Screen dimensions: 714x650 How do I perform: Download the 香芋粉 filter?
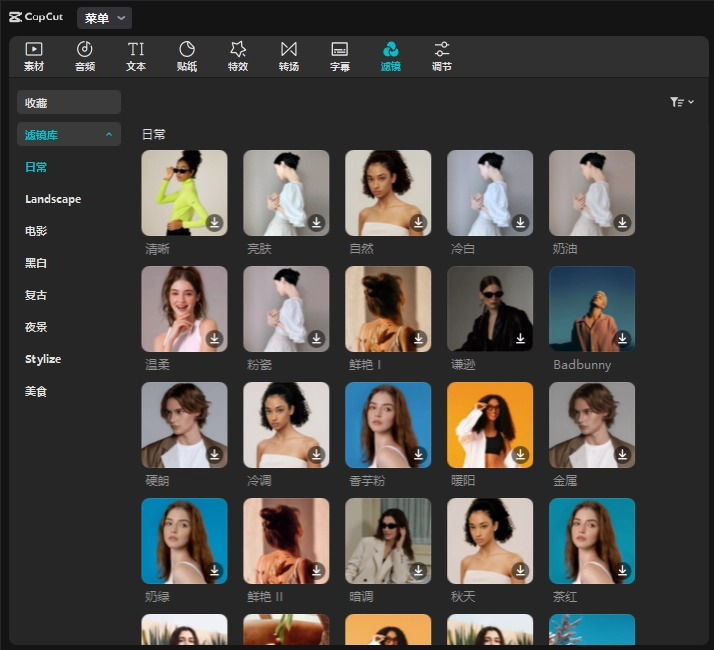(x=418, y=455)
